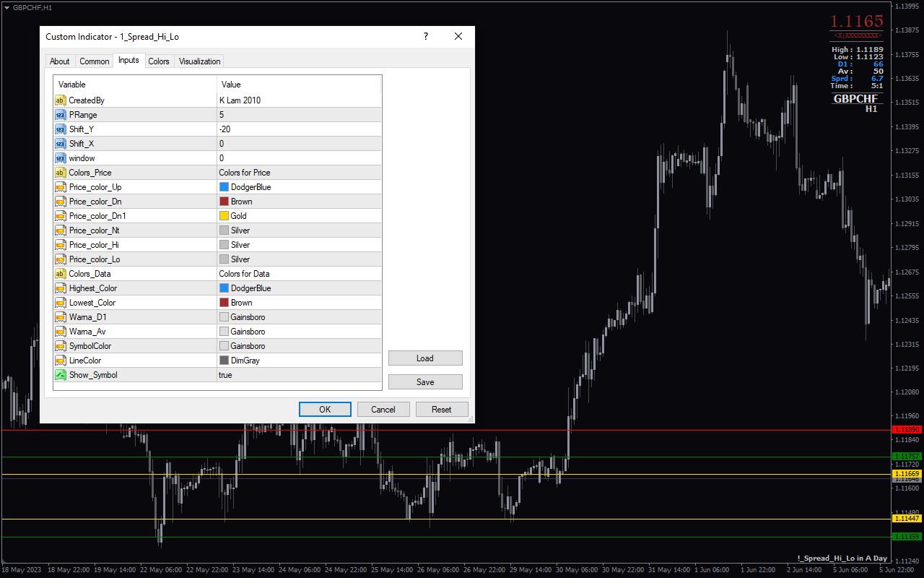Click the Gainsboro swatch for Warna_D1
This screenshot has height=578, width=924.
224,317
